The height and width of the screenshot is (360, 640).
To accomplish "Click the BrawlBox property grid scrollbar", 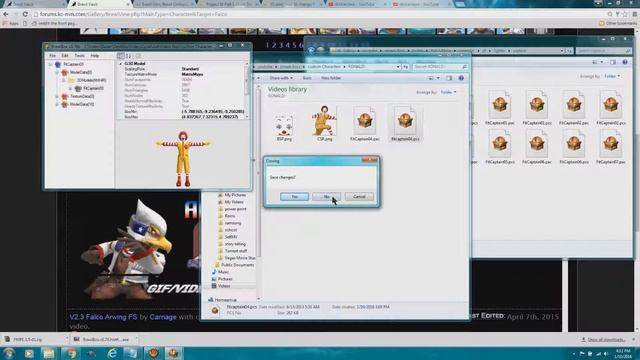I will click(247, 90).
